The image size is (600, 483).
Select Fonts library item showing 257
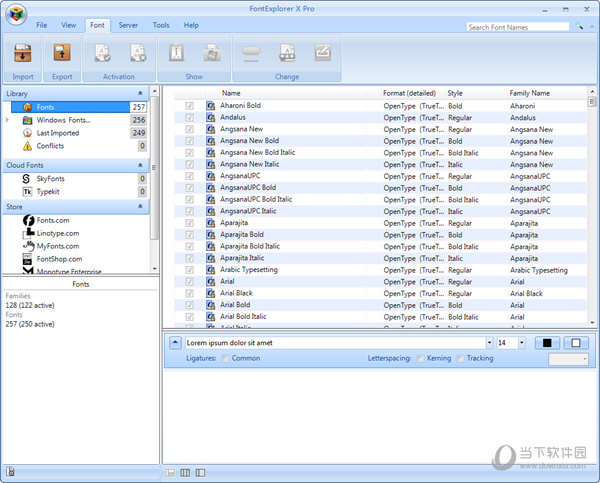[x=78, y=107]
